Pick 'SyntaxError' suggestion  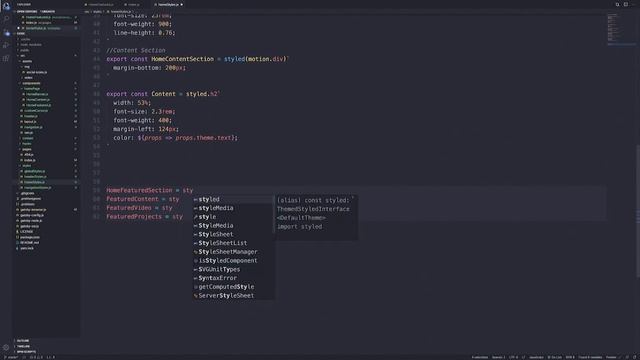(x=234, y=278)
